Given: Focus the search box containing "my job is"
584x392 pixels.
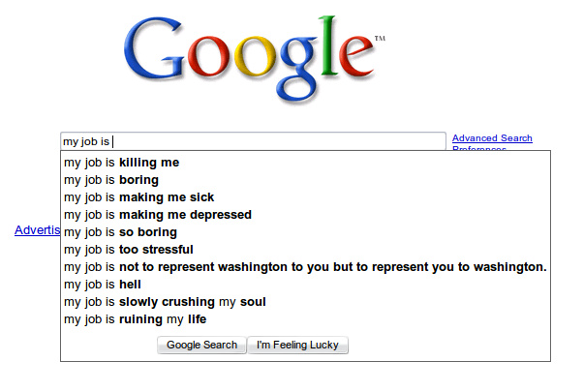Looking at the screenshot, I should (252, 141).
